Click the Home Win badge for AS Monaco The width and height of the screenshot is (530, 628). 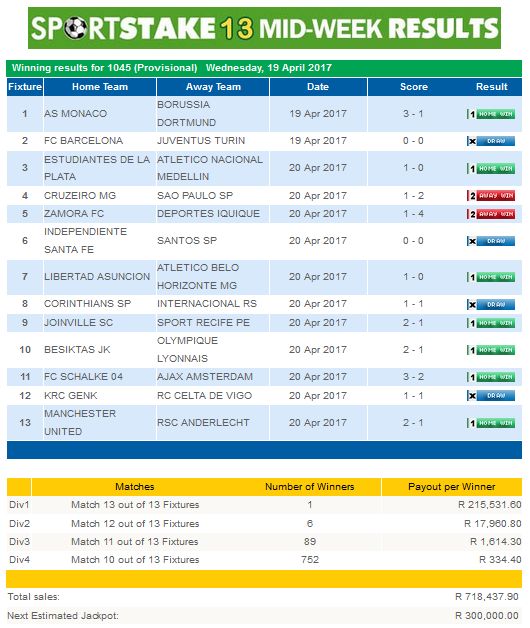(x=491, y=114)
